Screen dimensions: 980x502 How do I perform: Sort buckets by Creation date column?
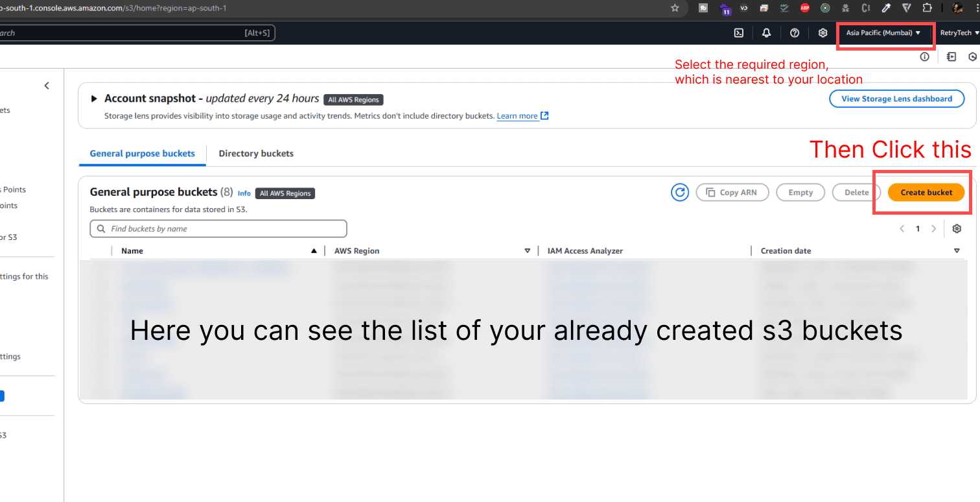[785, 251]
